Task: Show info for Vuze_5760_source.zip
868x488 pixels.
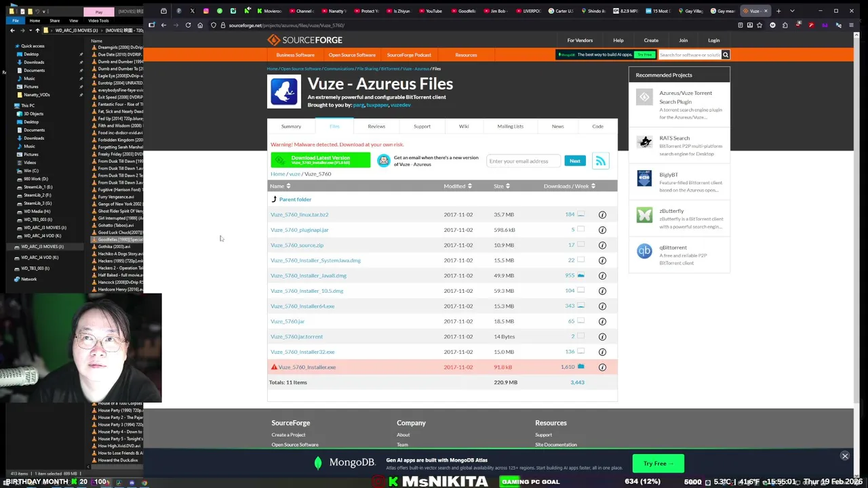Action: tap(602, 245)
